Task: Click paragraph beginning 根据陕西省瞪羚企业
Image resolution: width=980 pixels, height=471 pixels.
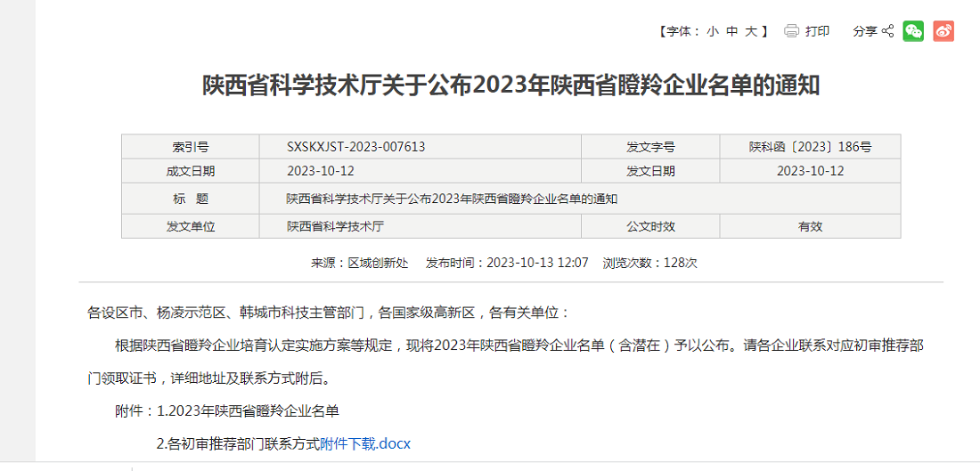Action: 519,345
